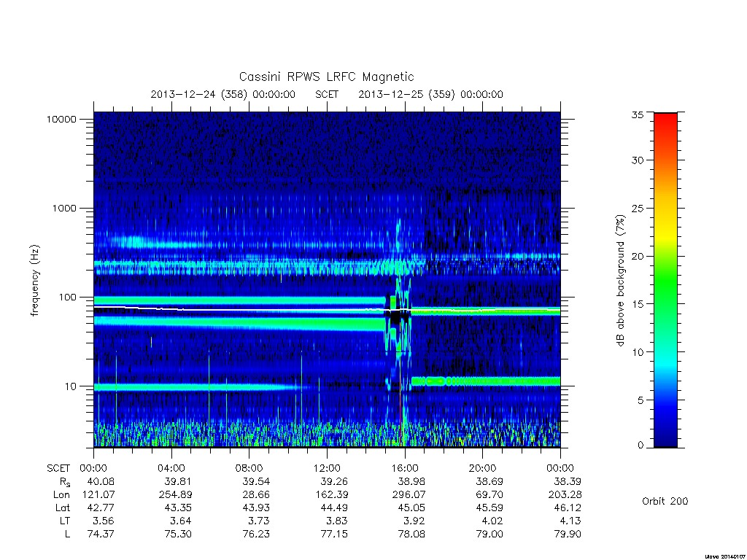Click the 20:00 time tick label

(x=483, y=468)
